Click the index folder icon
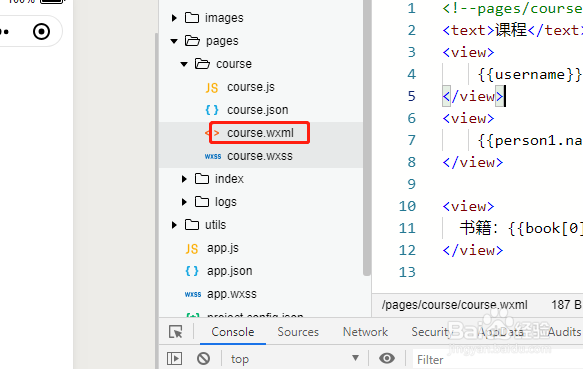This screenshot has height=369, width=583. tap(202, 179)
